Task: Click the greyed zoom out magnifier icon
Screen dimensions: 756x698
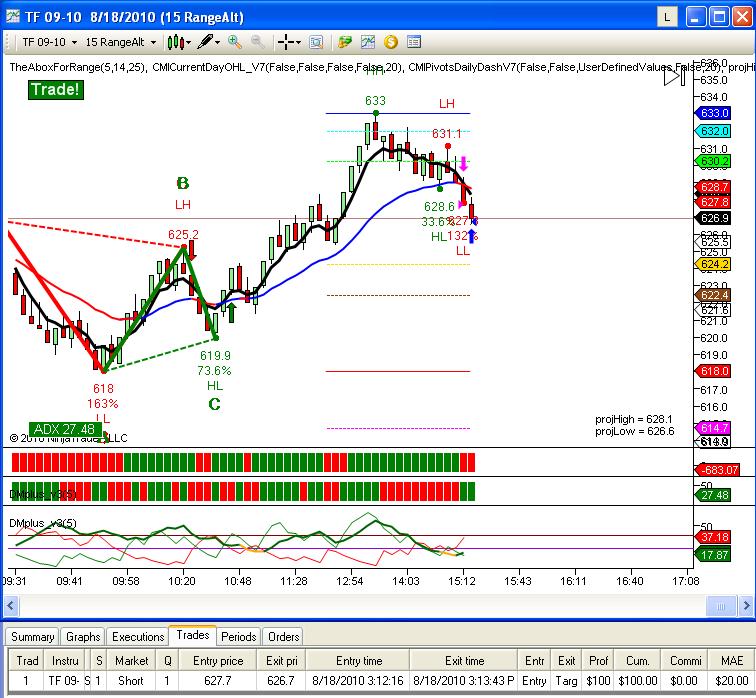Action: click(258, 42)
